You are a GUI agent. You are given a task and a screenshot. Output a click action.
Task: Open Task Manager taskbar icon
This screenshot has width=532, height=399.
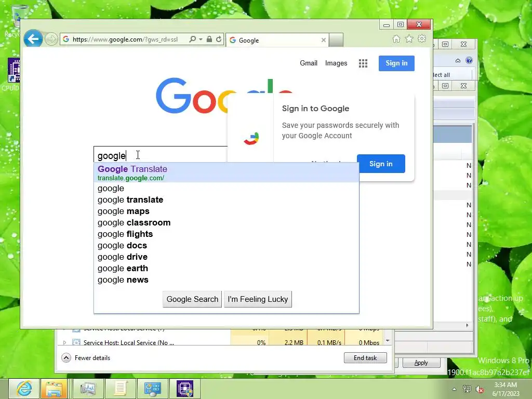pos(88,389)
